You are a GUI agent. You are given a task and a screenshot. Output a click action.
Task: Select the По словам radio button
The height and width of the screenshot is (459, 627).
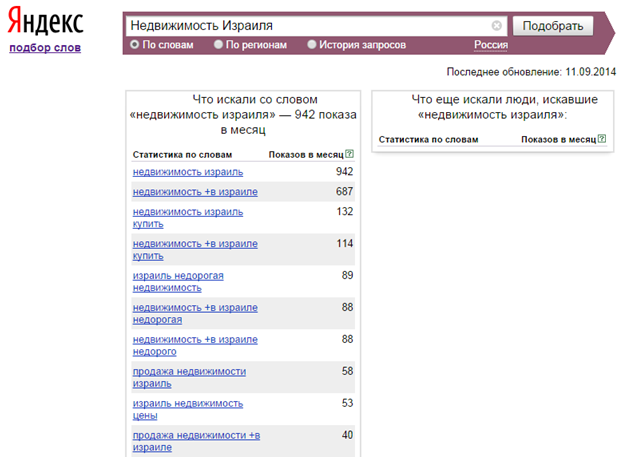click(x=135, y=45)
